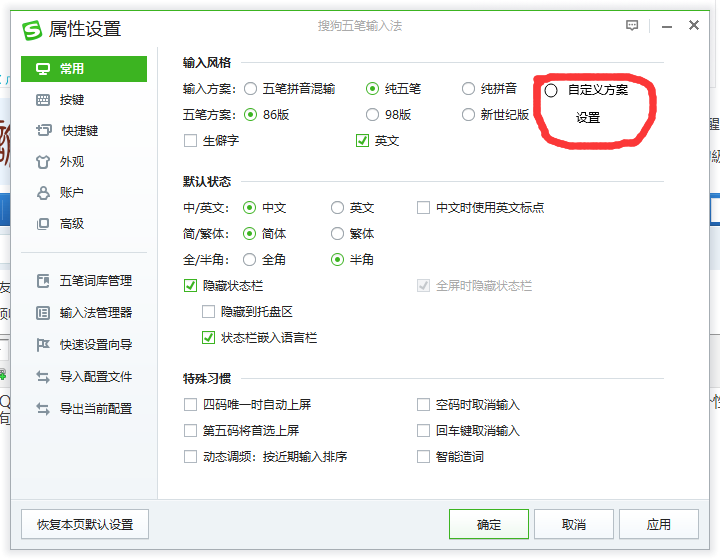Click the arrows icon beside 导出当前配置

point(43,409)
